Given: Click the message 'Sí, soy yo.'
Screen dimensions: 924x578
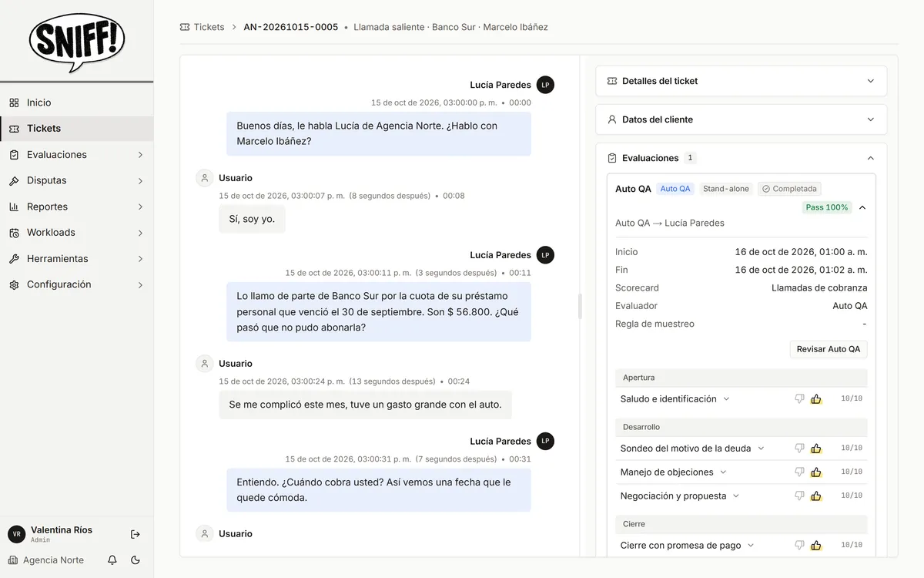Looking at the screenshot, I should (253, 219).
